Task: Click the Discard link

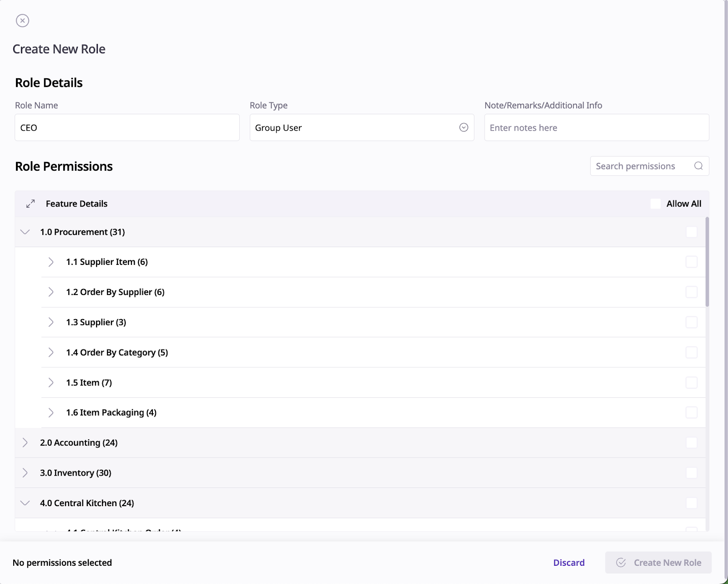Action: point(569,563)
